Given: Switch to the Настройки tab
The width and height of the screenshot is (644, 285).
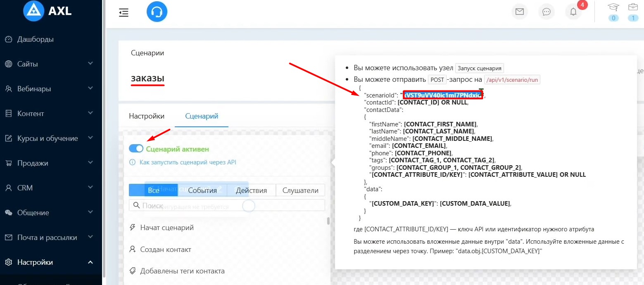Looking at the screenshot, I should click(x=147, y=116).
